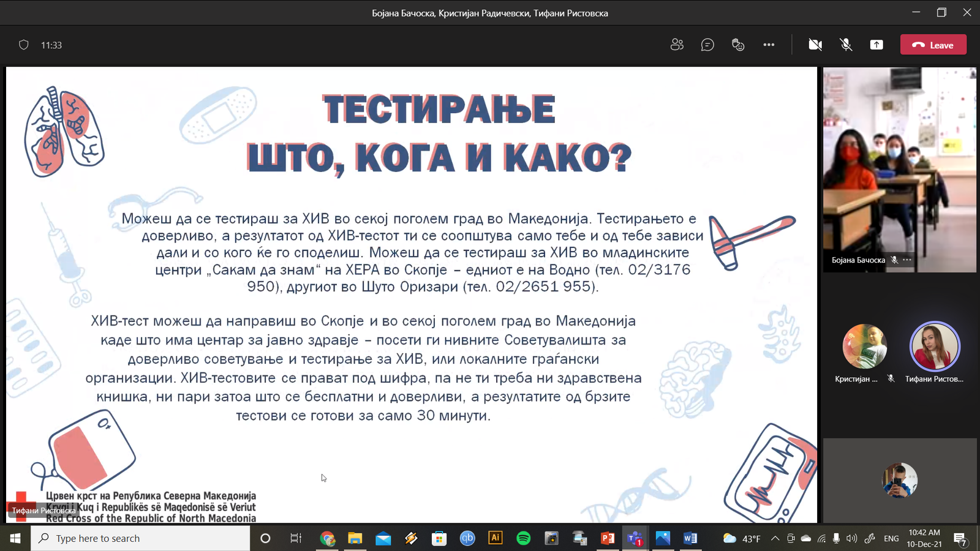Image resolution: width=980 pixels, height=551 pixels.
Task: Click the microphone in use tray icon
Action: [836, 538]
